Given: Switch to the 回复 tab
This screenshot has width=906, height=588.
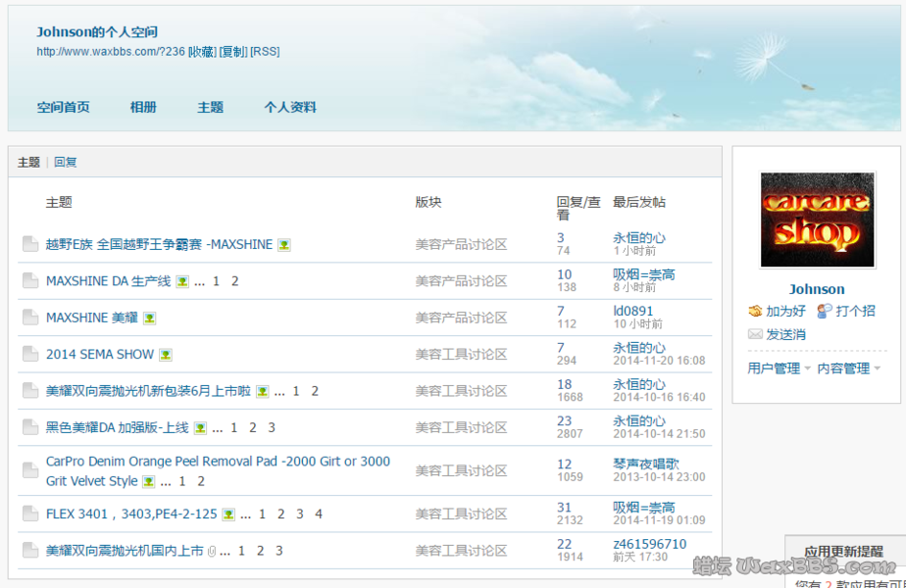Looking at the screenshot, I should (66, 163).
